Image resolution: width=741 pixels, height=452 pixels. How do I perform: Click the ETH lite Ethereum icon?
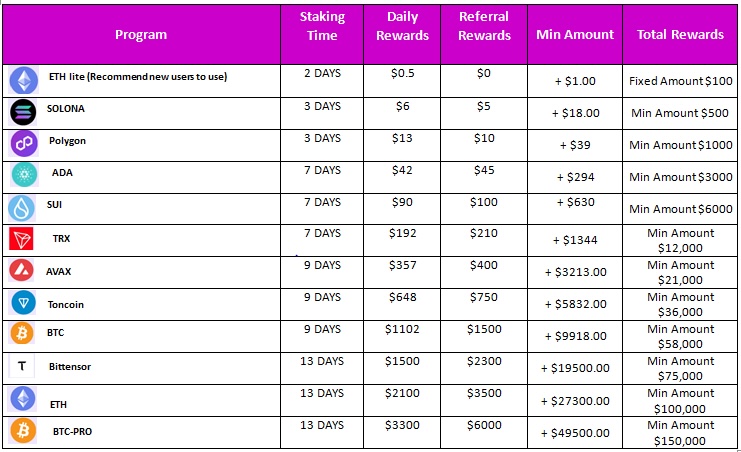pos(22,79)
